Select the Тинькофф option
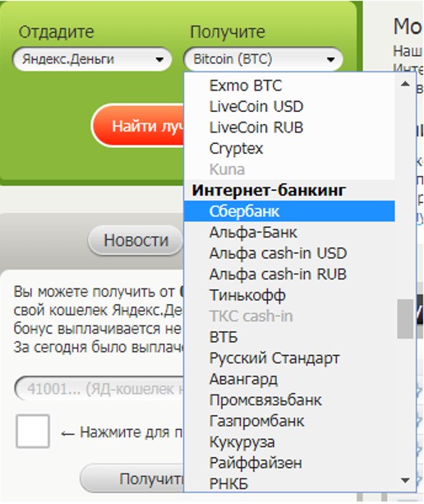This screenshot has width=424, height=504. point(289,295)
